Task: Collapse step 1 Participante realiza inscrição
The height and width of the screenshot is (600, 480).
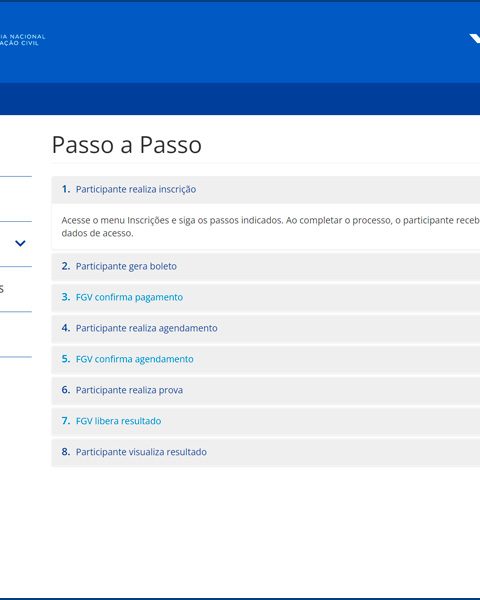Action: coord(266,189)
